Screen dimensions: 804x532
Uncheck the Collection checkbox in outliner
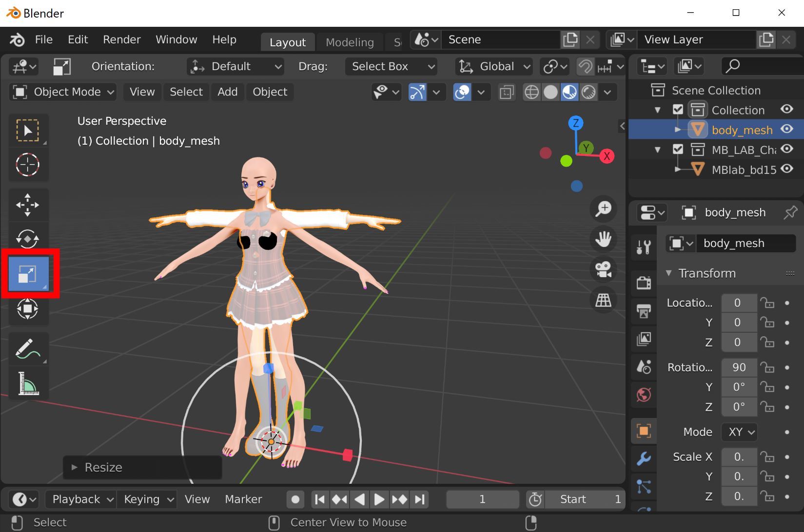[678, 110]
